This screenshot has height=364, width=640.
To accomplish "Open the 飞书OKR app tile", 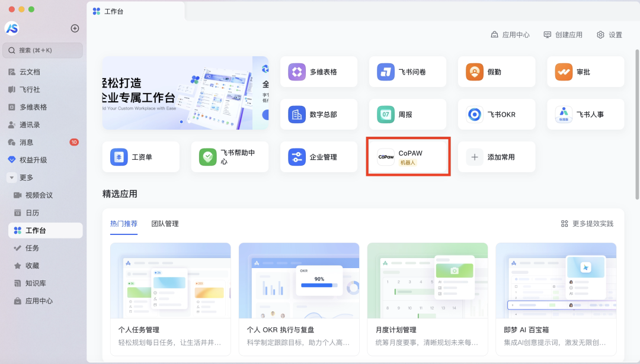I will coord(496,114).
